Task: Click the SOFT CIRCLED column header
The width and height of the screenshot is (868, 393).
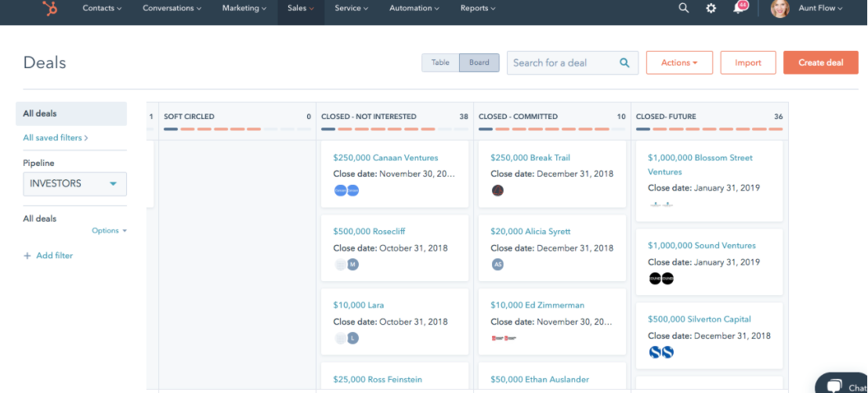Action: pyautogui.click(x=189, y=117)
